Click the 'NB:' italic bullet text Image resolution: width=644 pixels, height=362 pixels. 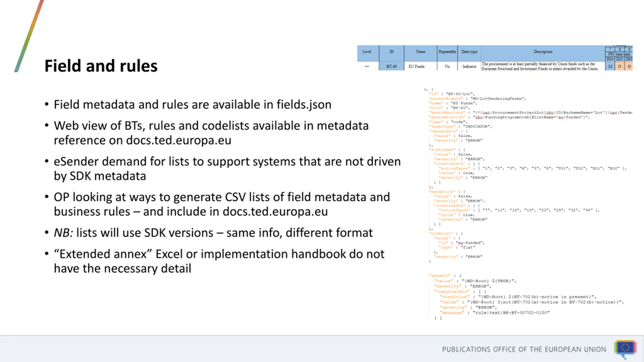point(63,233)
